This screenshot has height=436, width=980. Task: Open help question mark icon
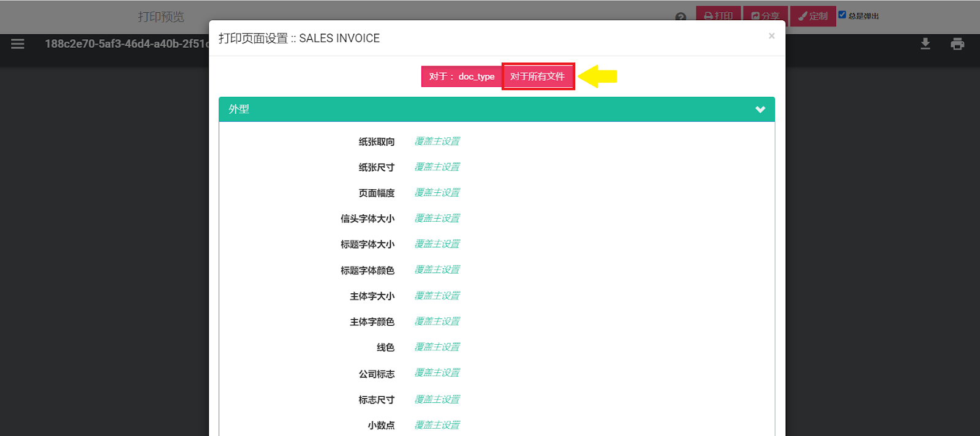(x=680, y=17)
